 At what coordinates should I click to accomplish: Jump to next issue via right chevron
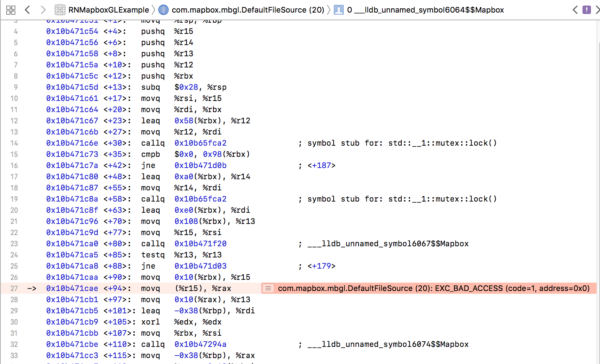point(598,10)
